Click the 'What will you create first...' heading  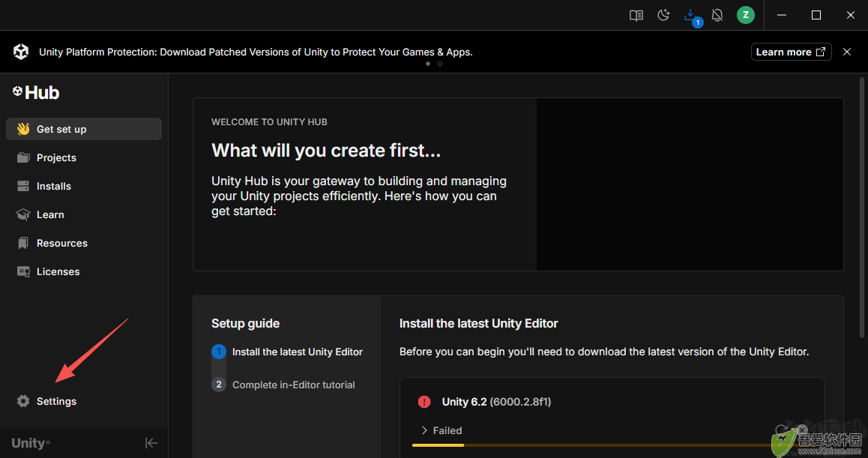coord(326,151)
